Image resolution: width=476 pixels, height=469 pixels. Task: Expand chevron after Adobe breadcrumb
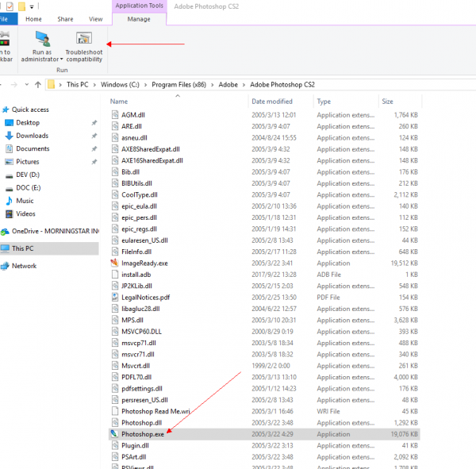(244, 85)
